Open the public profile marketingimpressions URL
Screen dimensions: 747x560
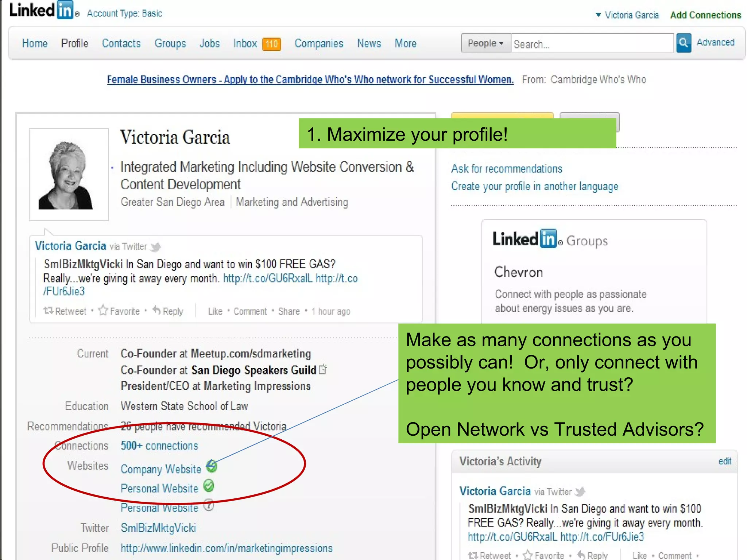(227, 548)
